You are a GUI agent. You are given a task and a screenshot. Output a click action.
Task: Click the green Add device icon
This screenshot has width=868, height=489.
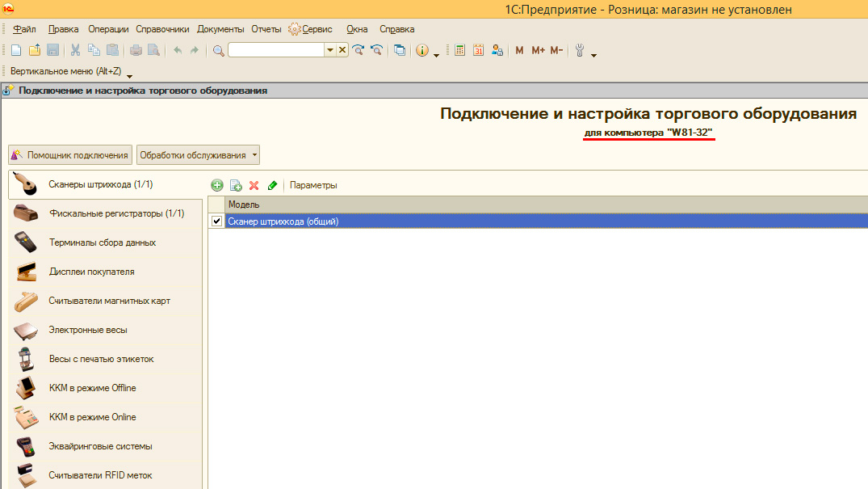point(216,185)
